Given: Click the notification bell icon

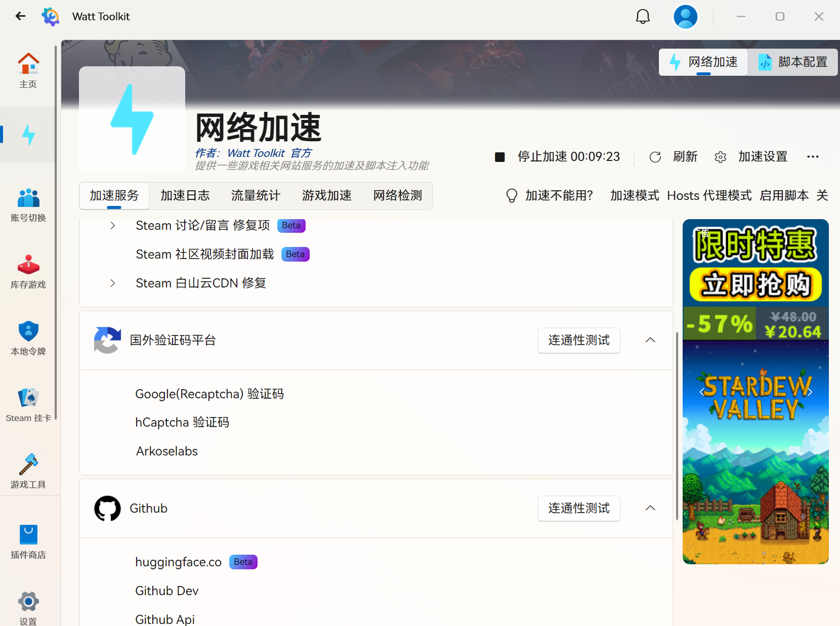Looking at the screenshot, I should [642, 16].
